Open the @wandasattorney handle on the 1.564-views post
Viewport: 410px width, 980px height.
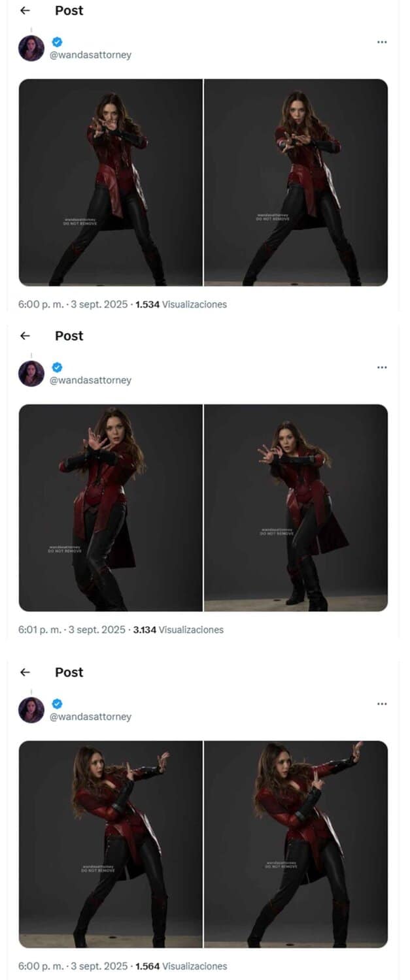click(x=90, y=717)
